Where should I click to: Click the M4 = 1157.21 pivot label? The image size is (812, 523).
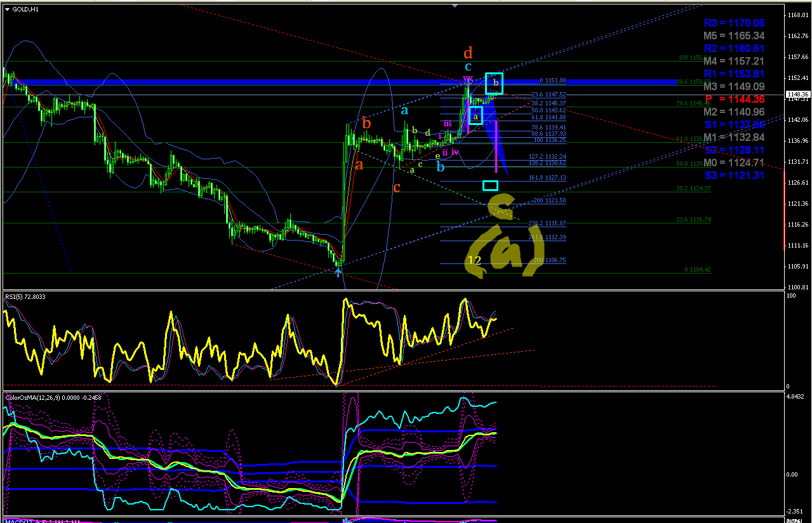(x=734, y=61)
